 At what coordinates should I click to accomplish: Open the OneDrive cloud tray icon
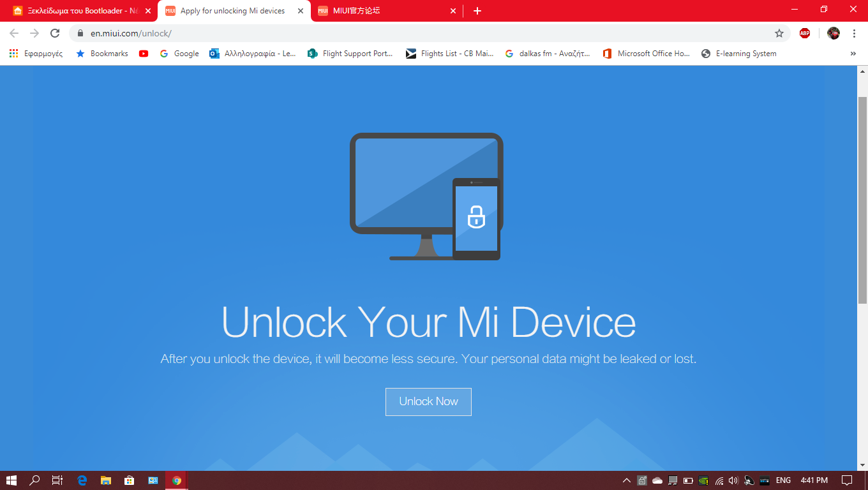(657, 480)
